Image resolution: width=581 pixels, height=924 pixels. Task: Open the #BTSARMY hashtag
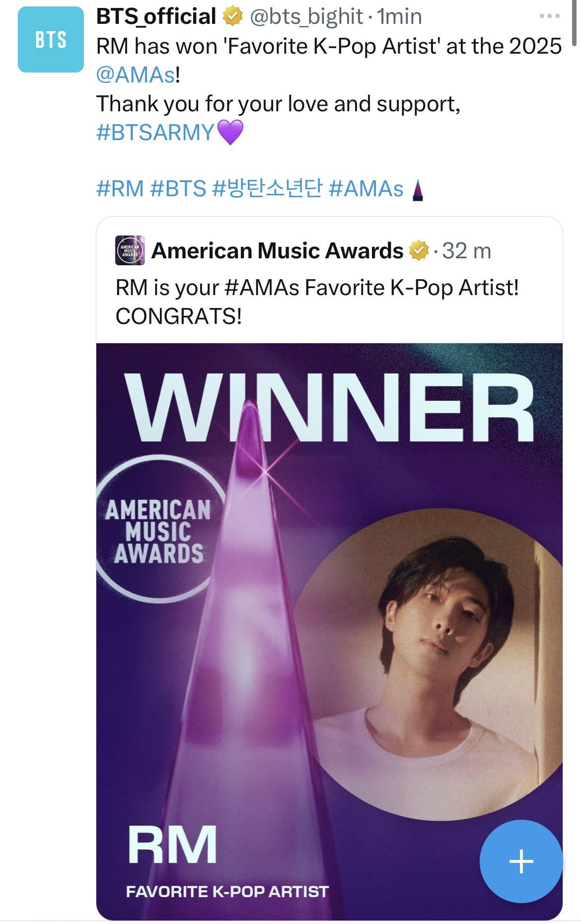coord(155,133)
